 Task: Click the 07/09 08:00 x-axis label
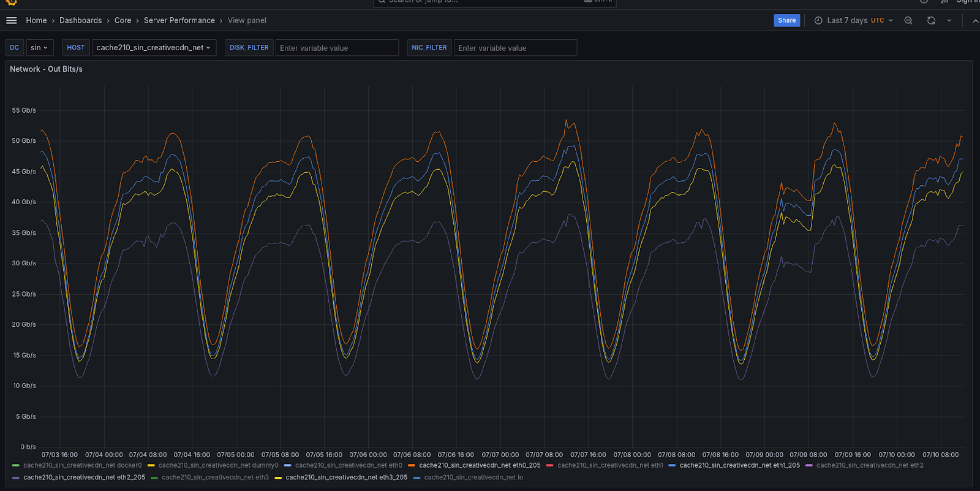808,455
